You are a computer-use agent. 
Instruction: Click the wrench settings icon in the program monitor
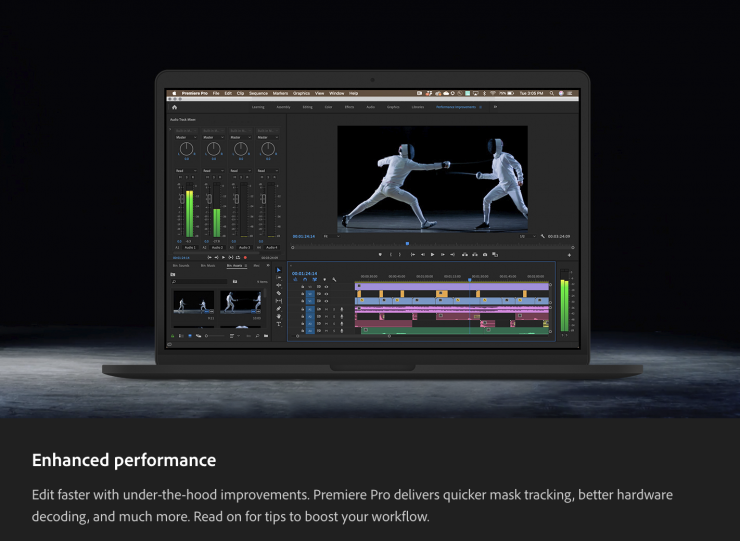(543, 236)
